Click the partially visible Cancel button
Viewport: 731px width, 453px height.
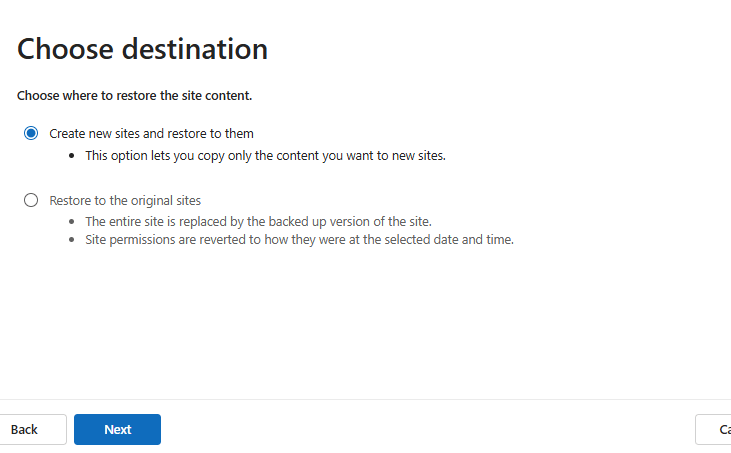coord(716,429)
